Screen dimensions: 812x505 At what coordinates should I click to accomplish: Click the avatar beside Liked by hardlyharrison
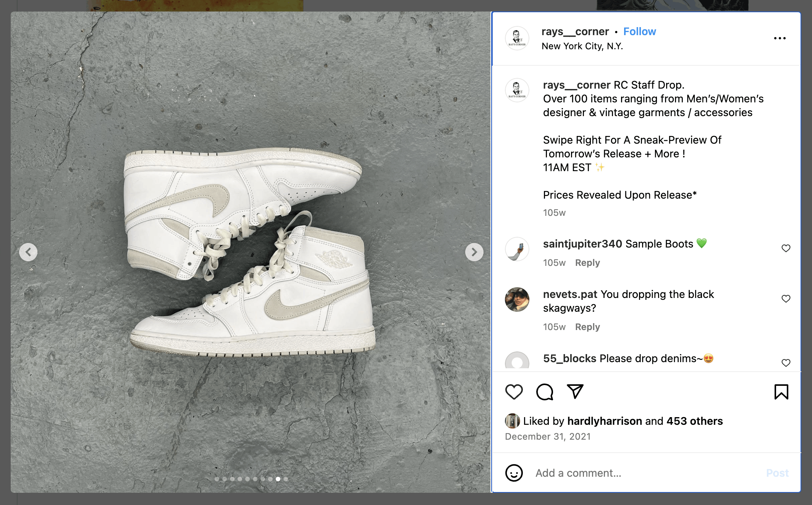click(512, 421)
